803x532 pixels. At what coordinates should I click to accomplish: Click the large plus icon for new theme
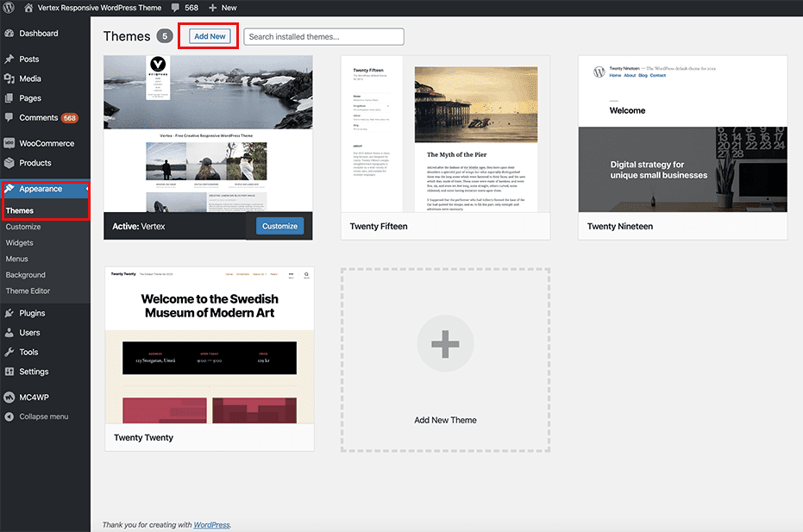pos(445,343)
